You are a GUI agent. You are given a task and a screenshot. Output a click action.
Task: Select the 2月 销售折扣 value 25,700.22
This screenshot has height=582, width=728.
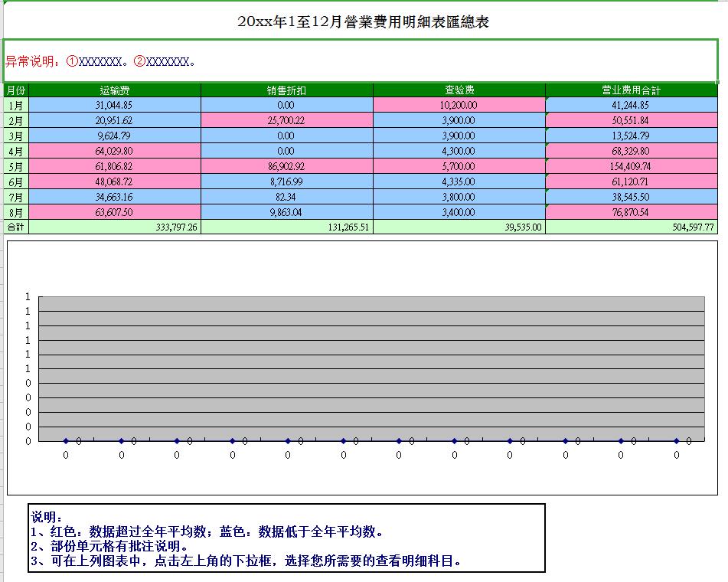[286, 120]
